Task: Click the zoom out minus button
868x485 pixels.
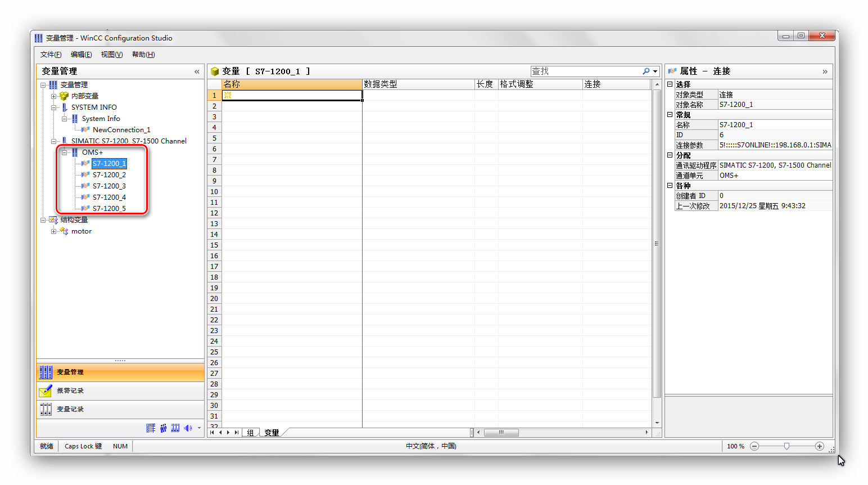Action: [754, 446]
